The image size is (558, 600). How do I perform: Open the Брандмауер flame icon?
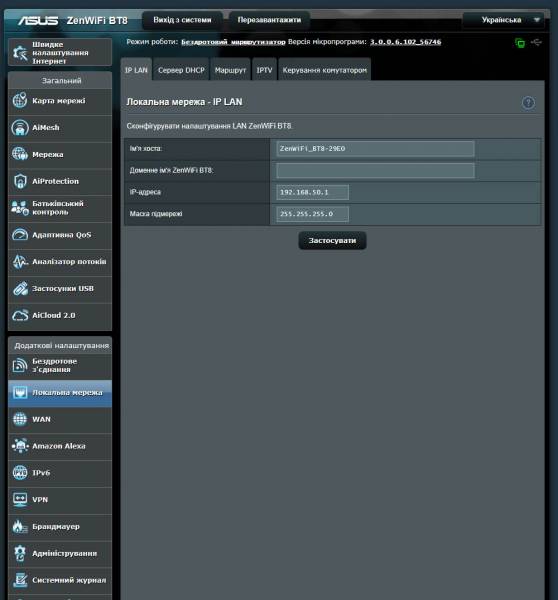(x=20, y=527)
